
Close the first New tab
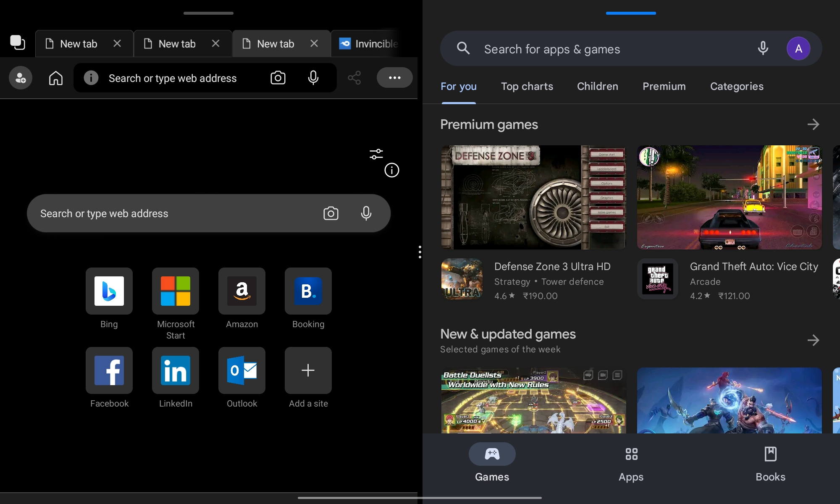point(117,44)
